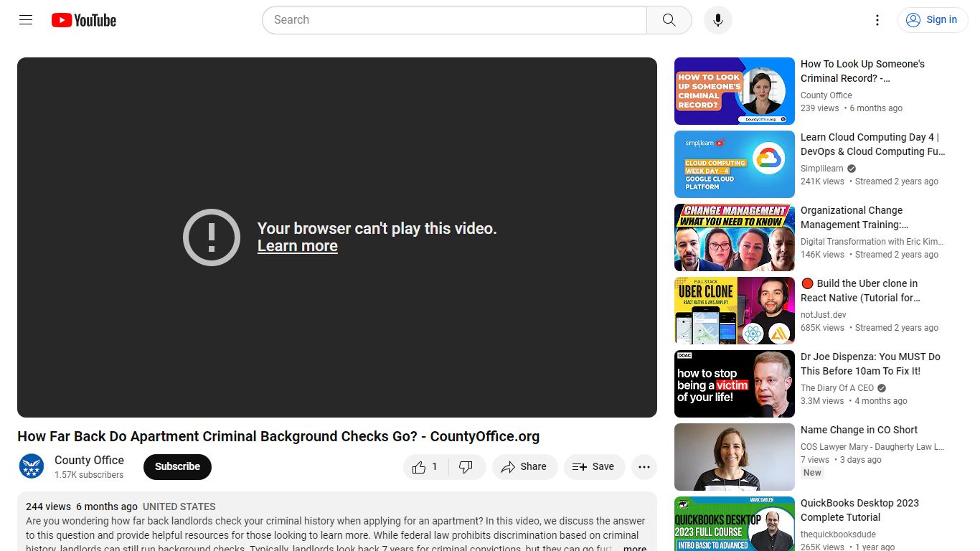The image size is (980, 551).
Task: Open Change Management video thumbnail
Action: coord(735,237)
